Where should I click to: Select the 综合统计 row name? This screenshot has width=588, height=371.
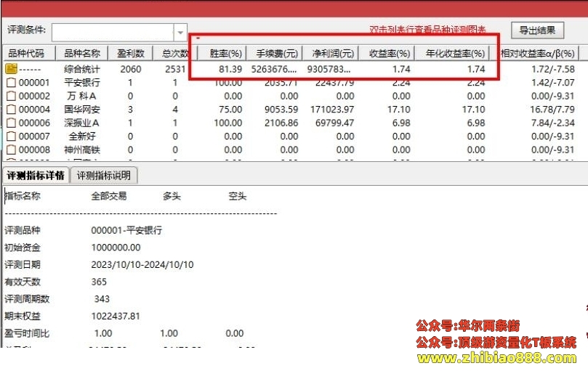(x=81, y=69)
